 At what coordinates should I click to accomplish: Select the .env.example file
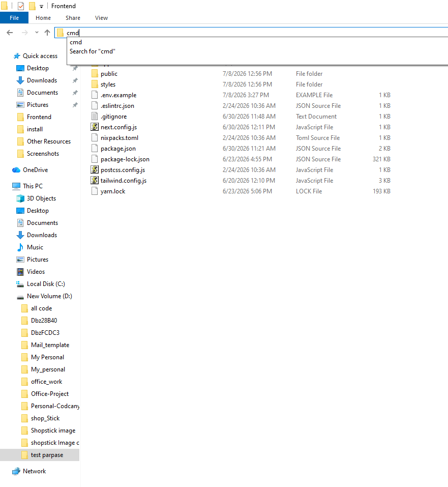pos(118,95)
